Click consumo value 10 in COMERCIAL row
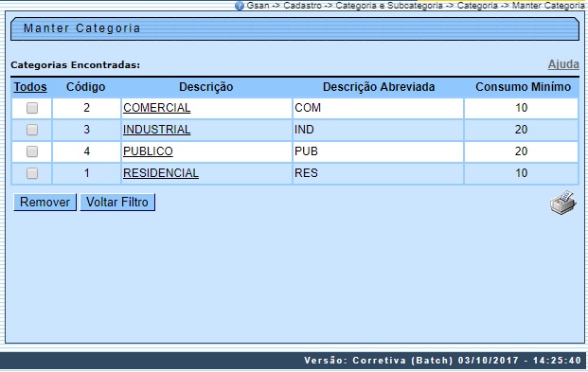 (522, 108)
